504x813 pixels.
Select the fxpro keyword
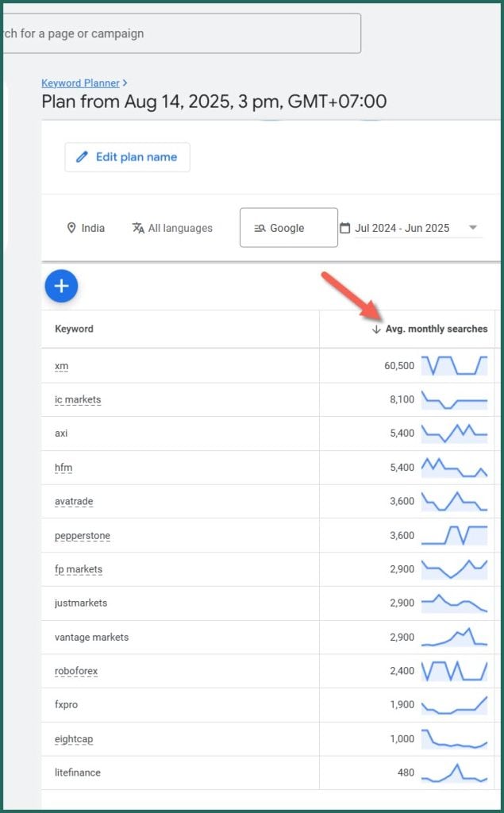point(66,705)
